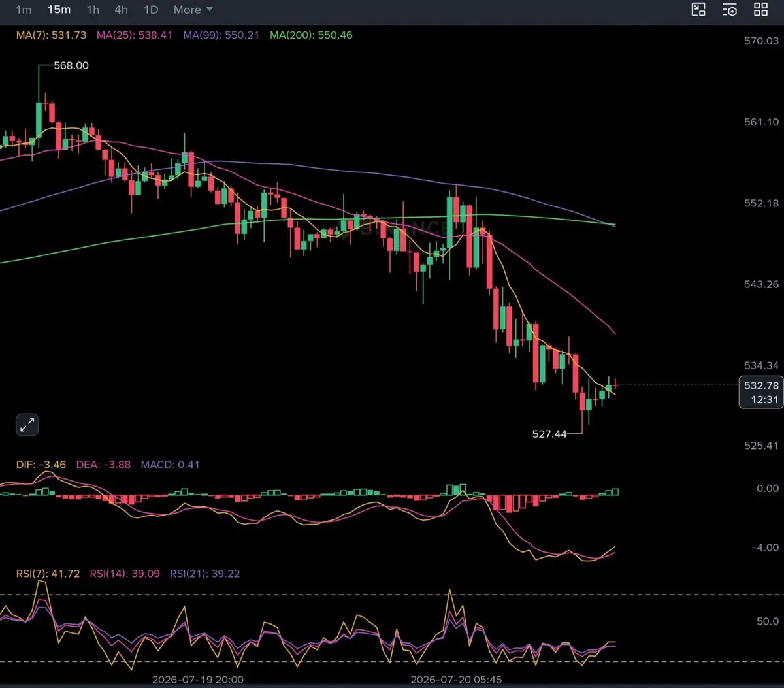The image size is (784, 688).
Task: Click the MACD -4.00 axis label
Action: pos(766,548)
